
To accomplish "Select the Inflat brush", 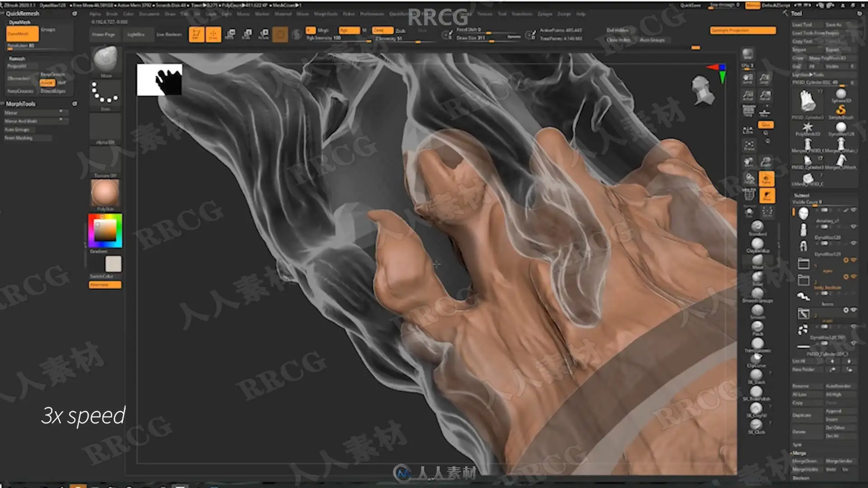I will tap(757, 278).
